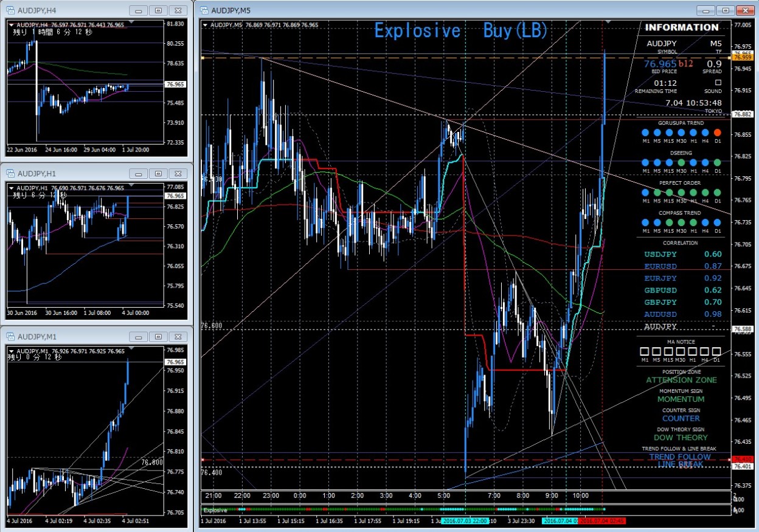759x532 pixels.
Task: Click the 76.882 price axis label
Action: (x=742, y=114)
